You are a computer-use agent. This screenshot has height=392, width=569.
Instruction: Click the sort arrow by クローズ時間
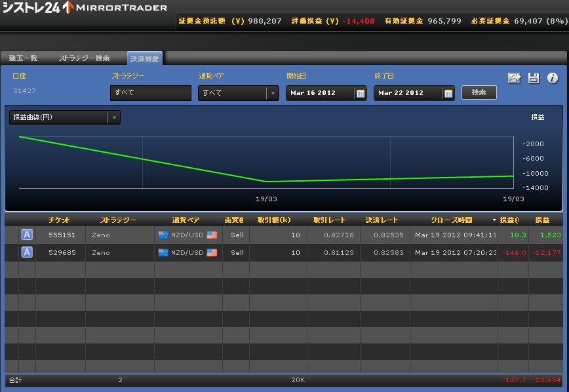(494, 220)
